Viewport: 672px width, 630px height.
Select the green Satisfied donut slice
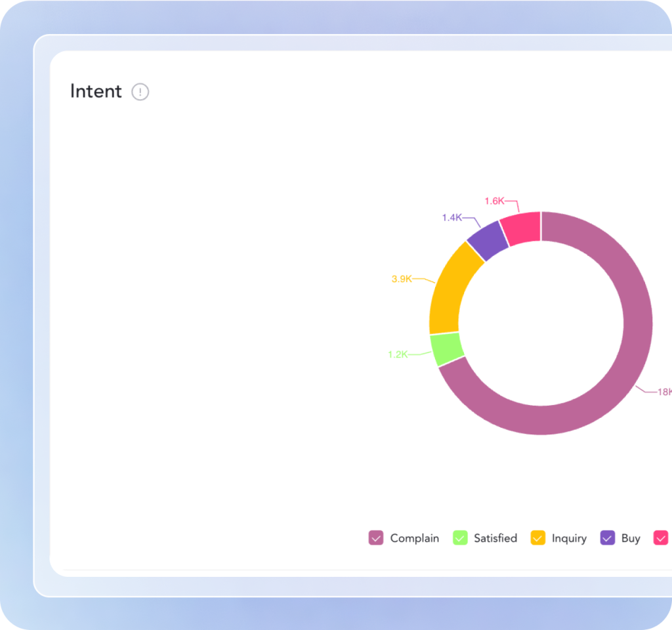click(447, 349)
